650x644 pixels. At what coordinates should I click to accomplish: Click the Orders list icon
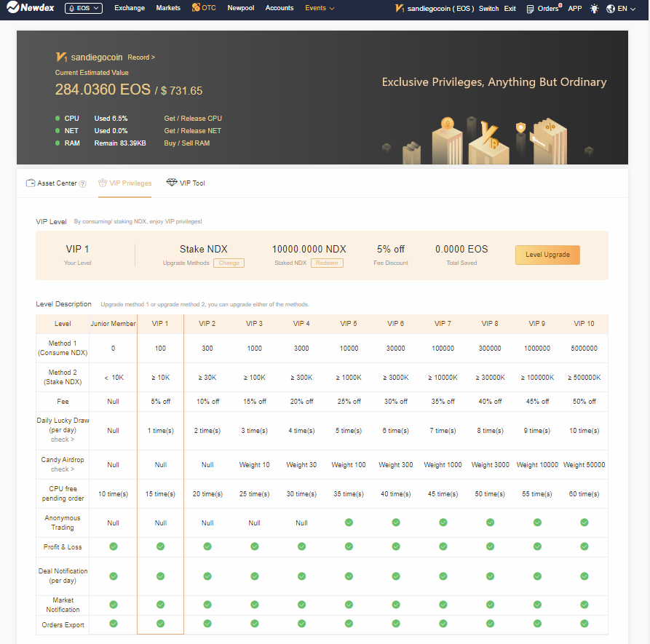(530, 9)
